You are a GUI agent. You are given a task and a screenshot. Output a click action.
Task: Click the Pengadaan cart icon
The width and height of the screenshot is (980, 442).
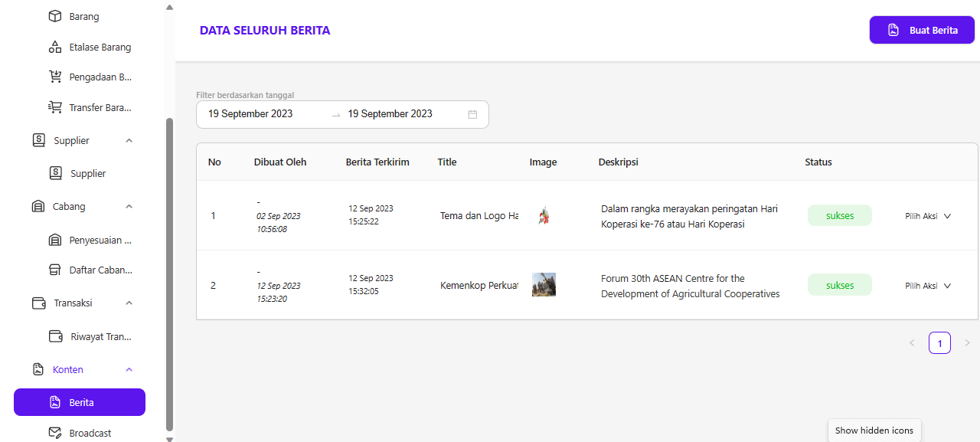pyautogui.click(x=55, y=77)
